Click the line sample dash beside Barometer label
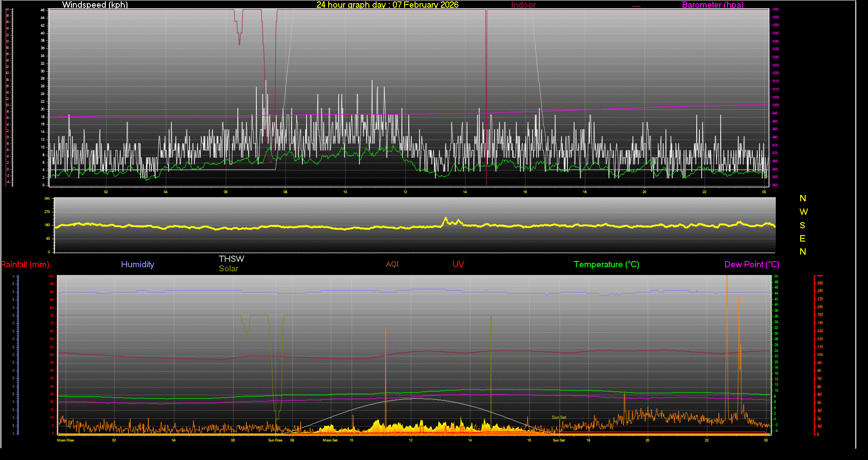The height and width of the screenshot is (460, 868). pos(637,6)
